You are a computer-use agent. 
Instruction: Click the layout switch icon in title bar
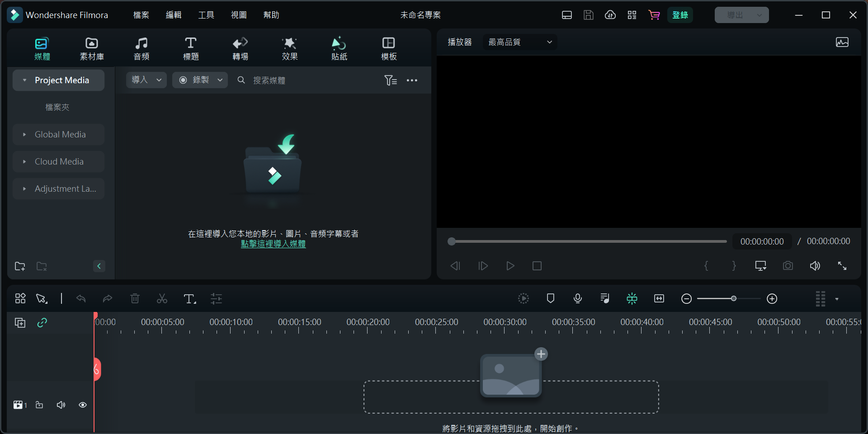(567, 15)
